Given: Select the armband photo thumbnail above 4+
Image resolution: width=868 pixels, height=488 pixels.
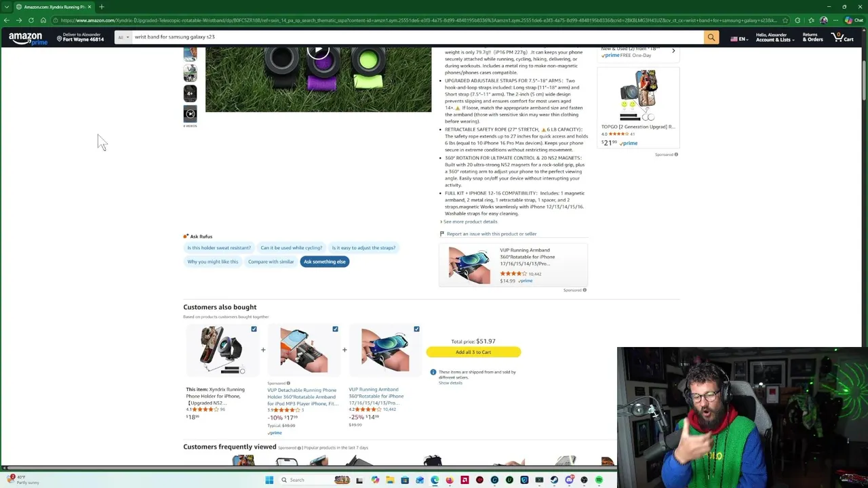Looking at the screenshot, I should (x=190, y=73).
